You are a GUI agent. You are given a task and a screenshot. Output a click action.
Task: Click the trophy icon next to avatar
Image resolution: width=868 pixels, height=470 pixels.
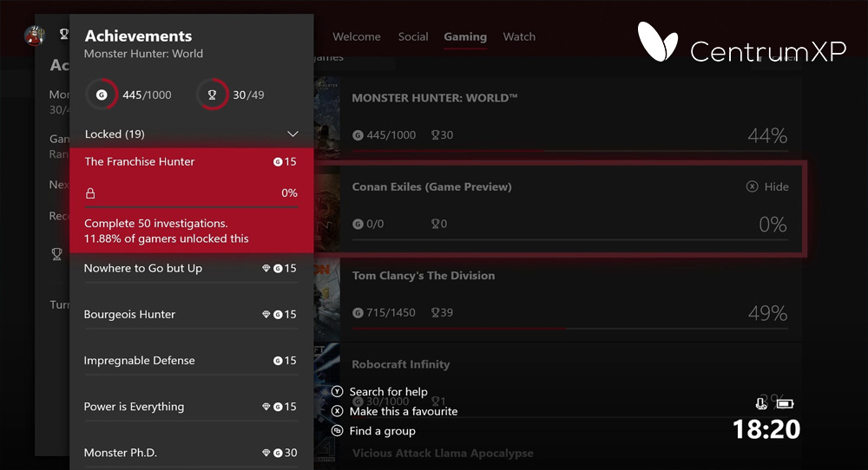63,35
